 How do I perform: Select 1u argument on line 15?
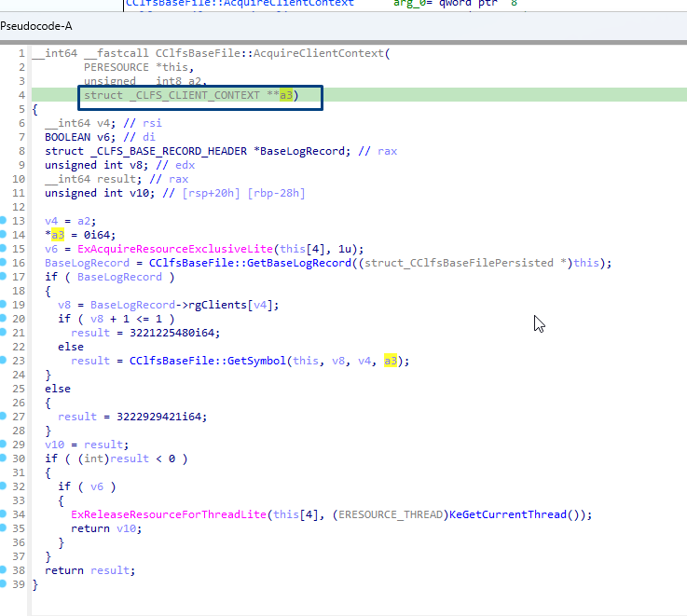click(345, 249)
